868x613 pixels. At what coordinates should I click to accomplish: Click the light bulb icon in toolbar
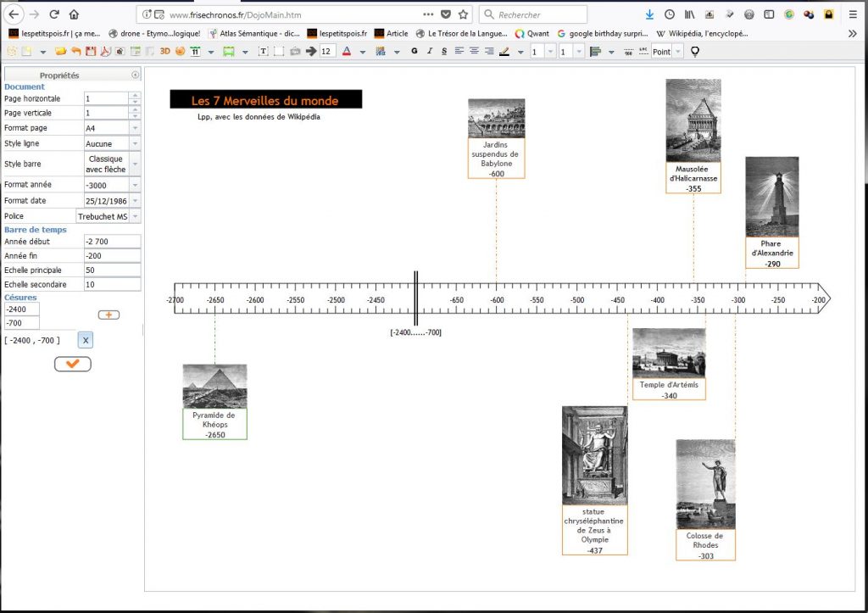pyautogui.click(x=695, y=52)
